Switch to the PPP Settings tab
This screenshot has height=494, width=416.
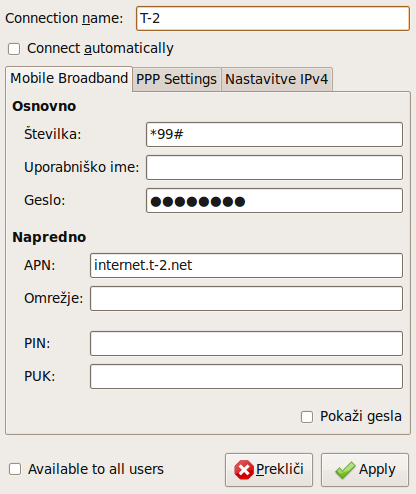pyautogui.click(x=177, y=79)
